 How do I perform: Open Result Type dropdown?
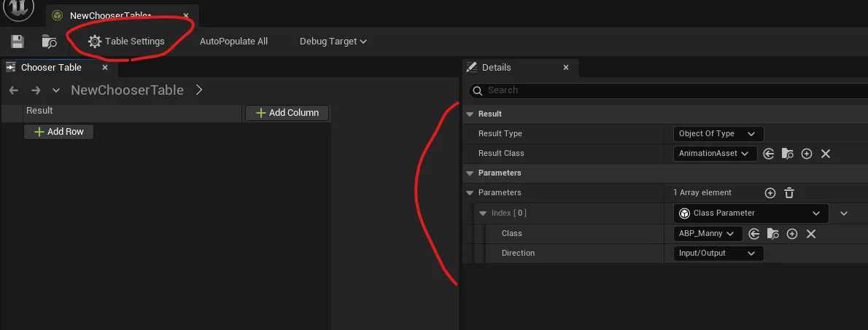coord(718,134)
